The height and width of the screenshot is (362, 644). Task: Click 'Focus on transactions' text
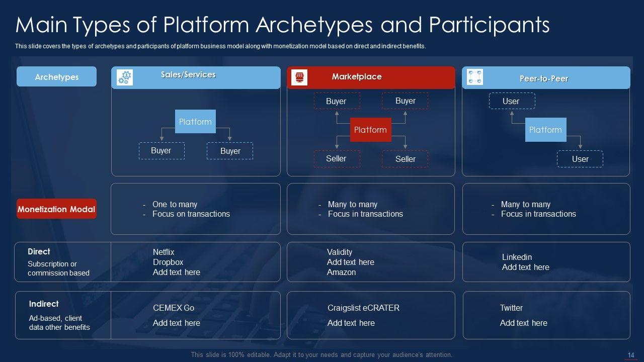pos(191,214)
